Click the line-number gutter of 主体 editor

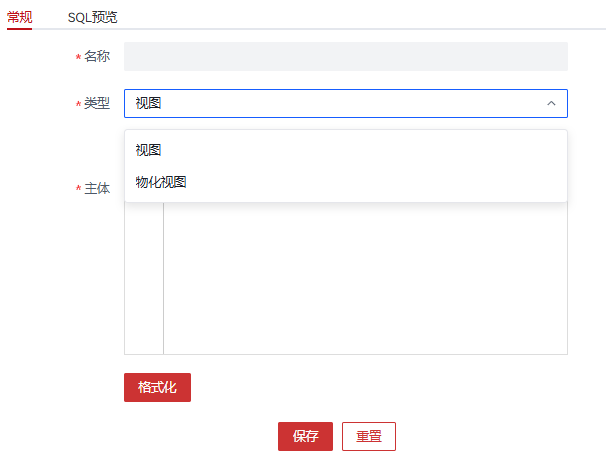[144, 280]
